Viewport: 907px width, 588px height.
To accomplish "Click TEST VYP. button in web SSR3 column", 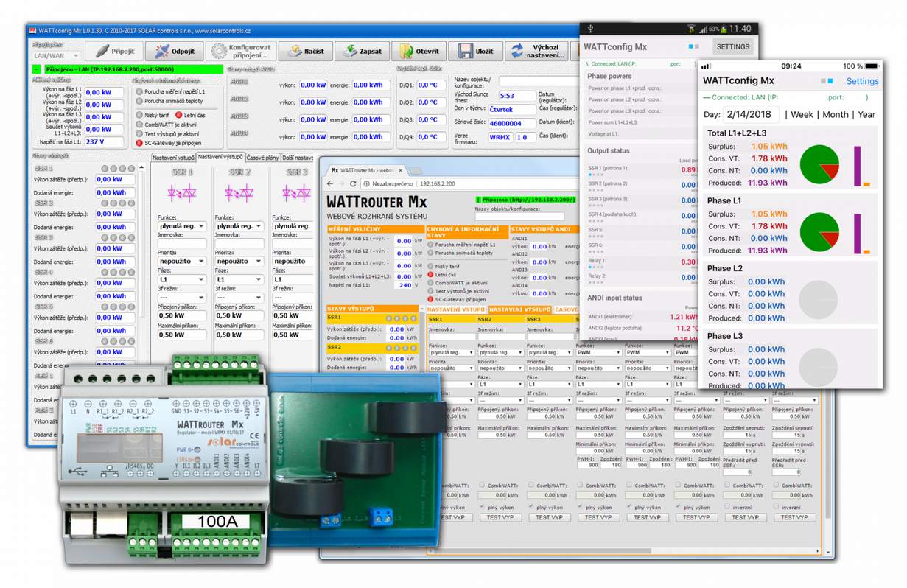I will tap(550, 517).
